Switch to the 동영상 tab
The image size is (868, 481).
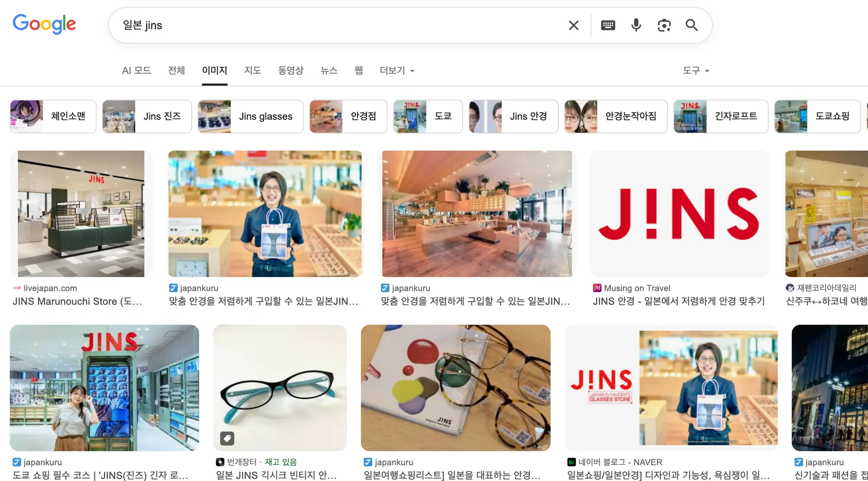(x=291, y=71)
